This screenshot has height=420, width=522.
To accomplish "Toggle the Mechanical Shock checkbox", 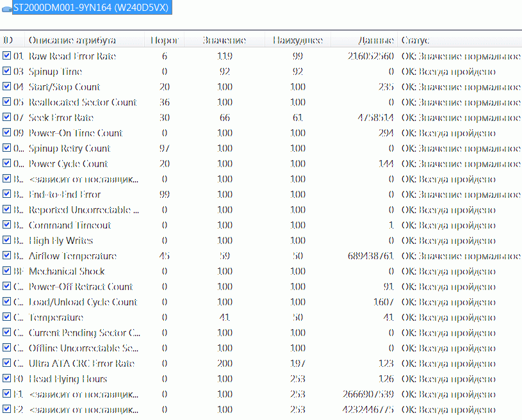I will pyautogui.click(x=7, y=271).
